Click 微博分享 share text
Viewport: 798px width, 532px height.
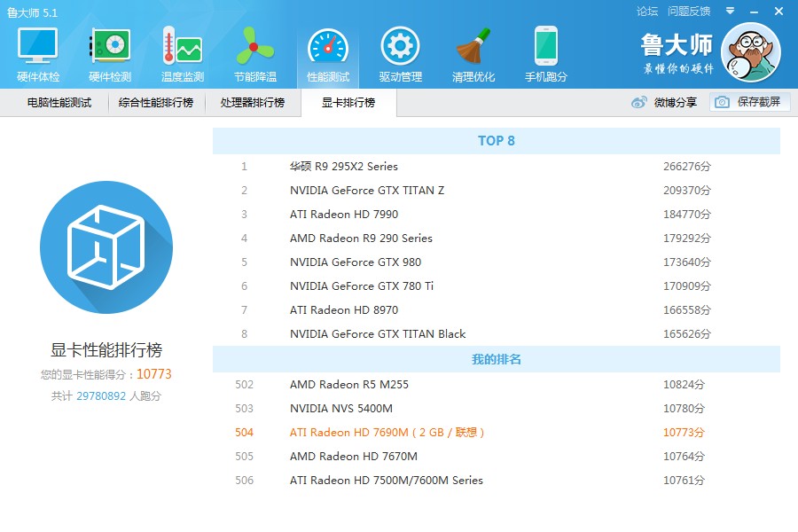coord(676,102)
